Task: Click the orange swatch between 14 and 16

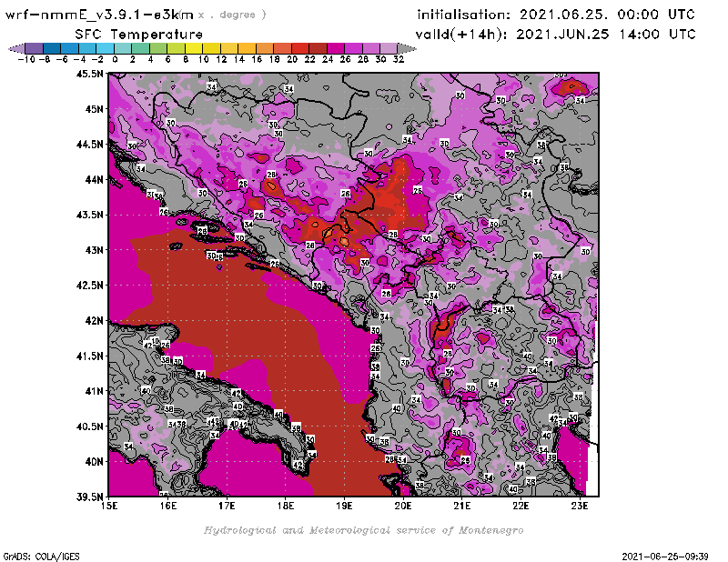Action: [x=247, y=48]
